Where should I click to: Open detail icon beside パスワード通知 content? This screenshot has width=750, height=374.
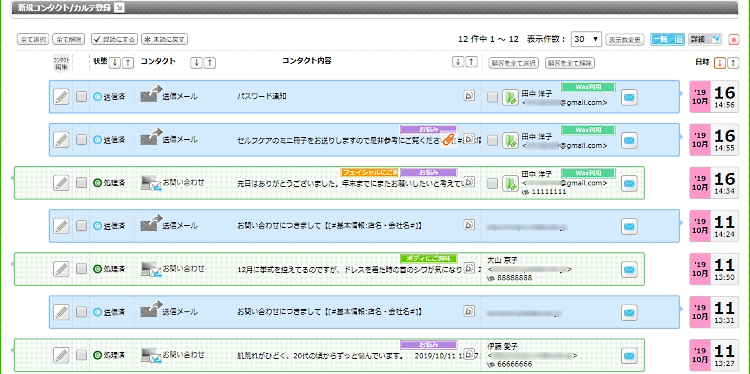(469, 96)
